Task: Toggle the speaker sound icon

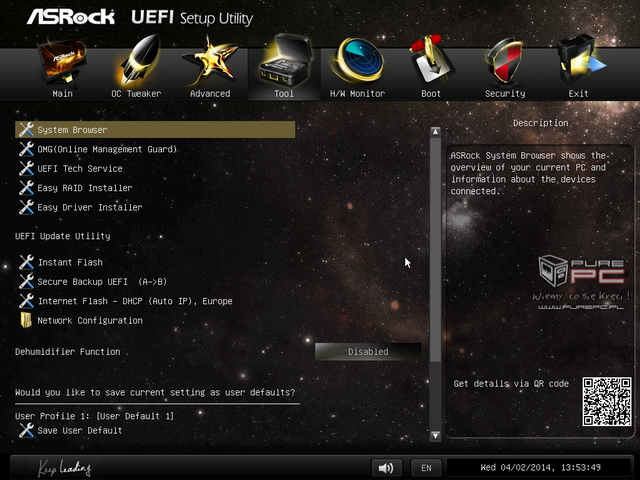Action: click(386, 468)
